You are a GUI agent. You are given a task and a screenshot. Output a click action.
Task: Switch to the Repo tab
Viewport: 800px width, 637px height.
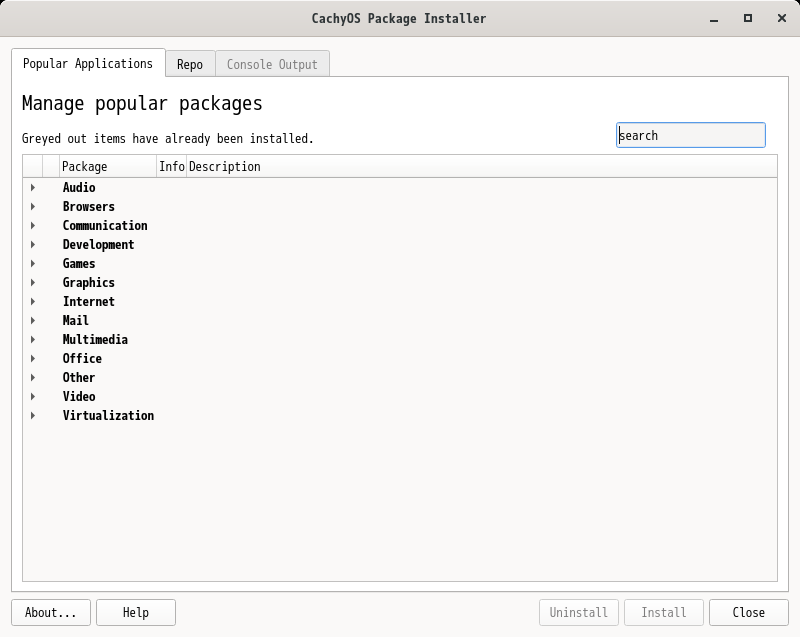pyautogui.click(x=190, y=64)
